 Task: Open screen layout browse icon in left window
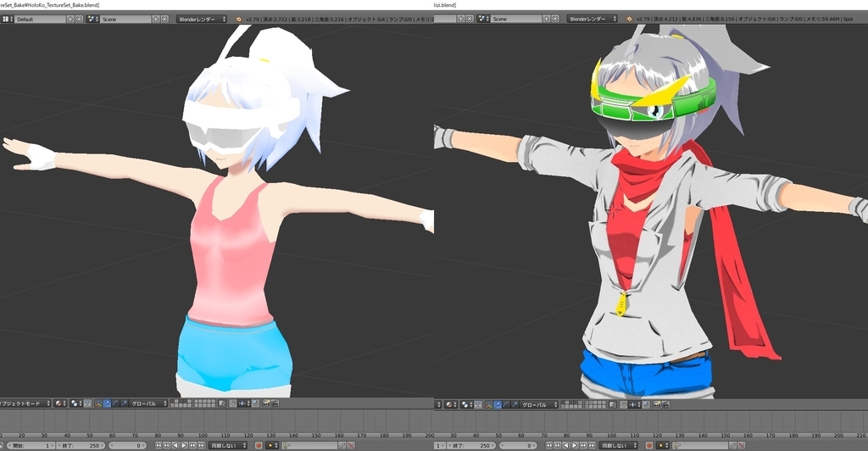7,19
